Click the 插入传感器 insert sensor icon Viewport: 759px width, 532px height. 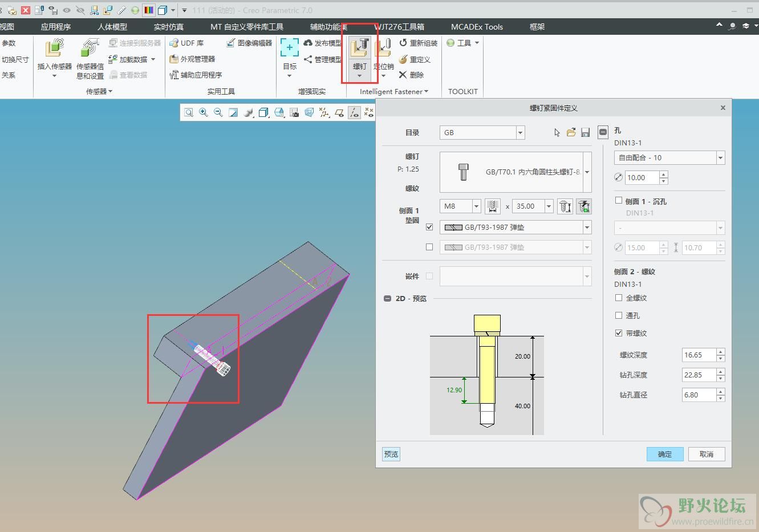click(54, 48)
